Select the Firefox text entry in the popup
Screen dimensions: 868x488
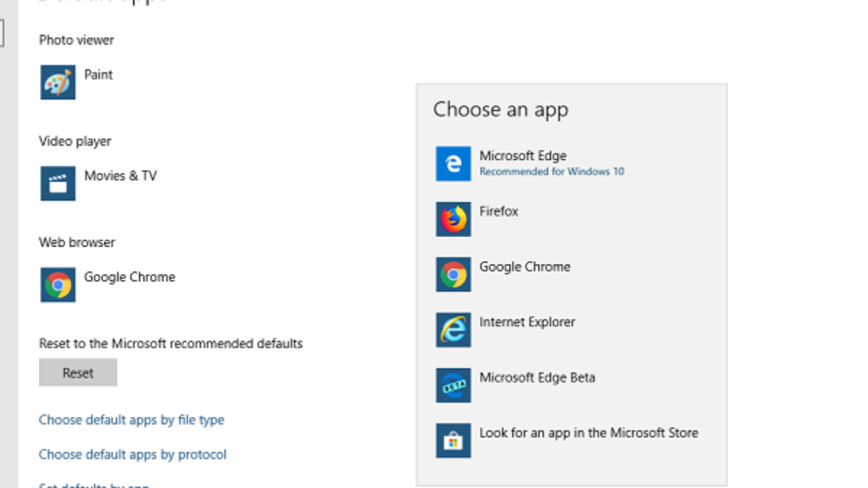pos(499,211)
